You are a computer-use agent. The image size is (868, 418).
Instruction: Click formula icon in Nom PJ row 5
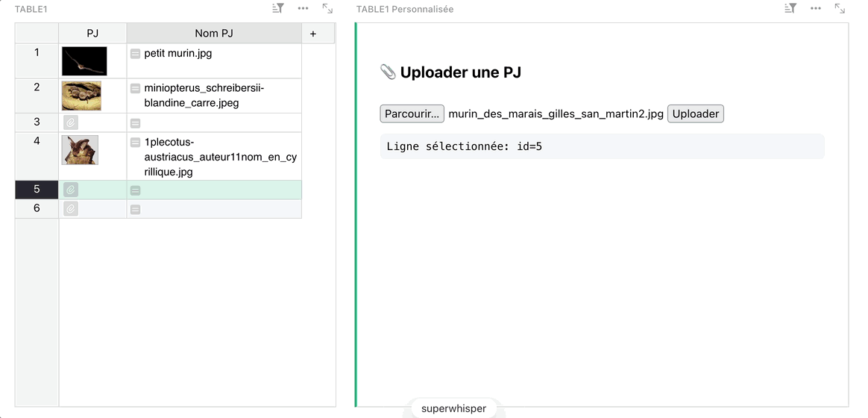pos(135,190)
